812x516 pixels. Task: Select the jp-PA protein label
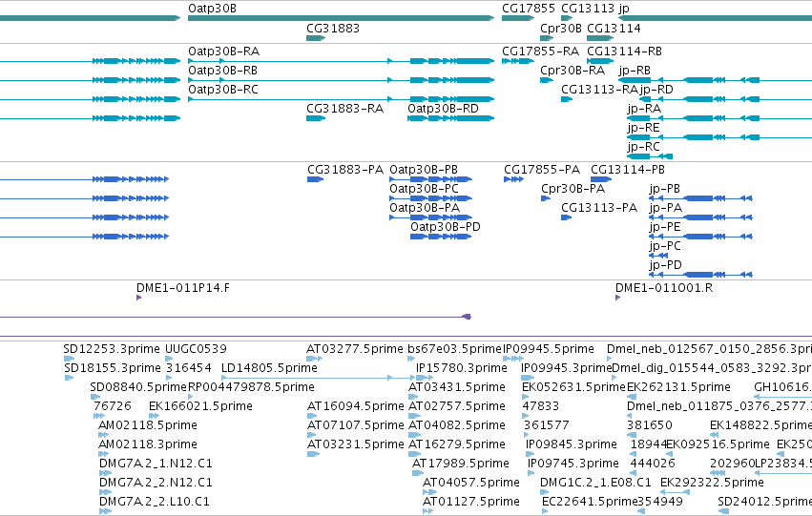point(665,208)
